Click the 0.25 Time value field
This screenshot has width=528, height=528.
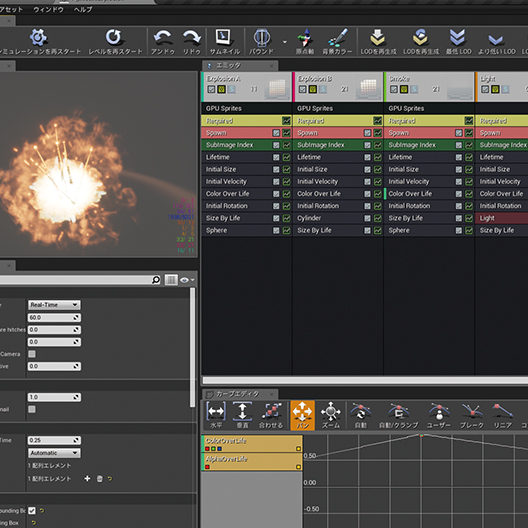click(54, 440)
